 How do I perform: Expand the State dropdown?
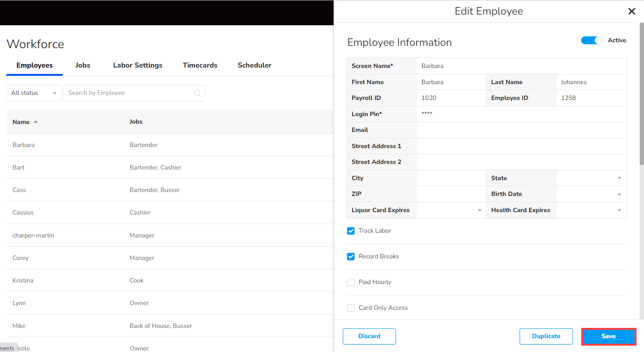click(591, 178)
